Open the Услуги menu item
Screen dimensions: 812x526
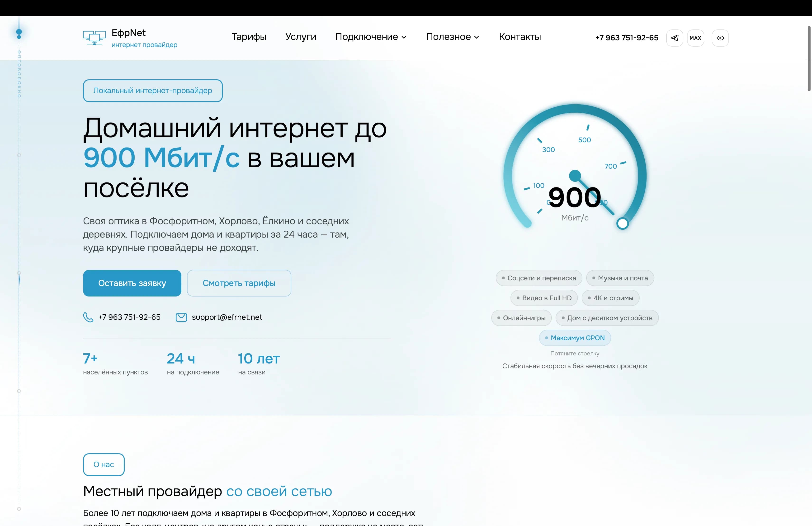301,37
